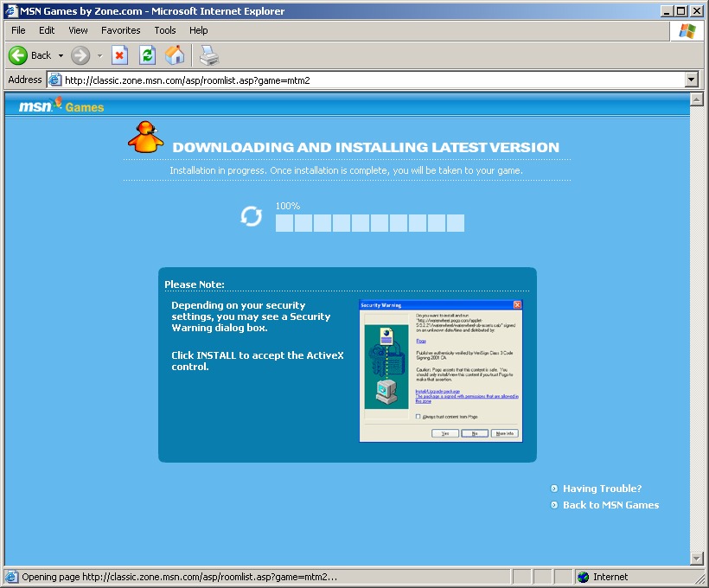This screenshot has height=588, width=709.
Task: Click the Forward arrow button
Action: (x=80, y=55)
